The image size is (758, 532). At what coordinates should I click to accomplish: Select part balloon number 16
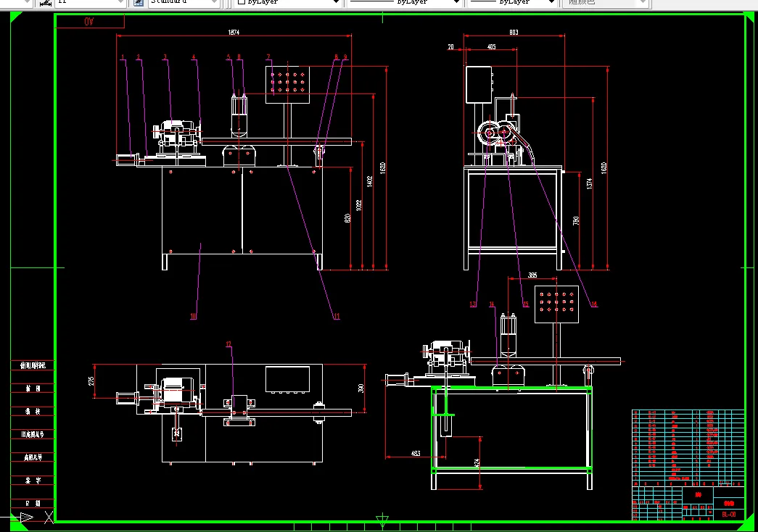(x=594, y=304)
